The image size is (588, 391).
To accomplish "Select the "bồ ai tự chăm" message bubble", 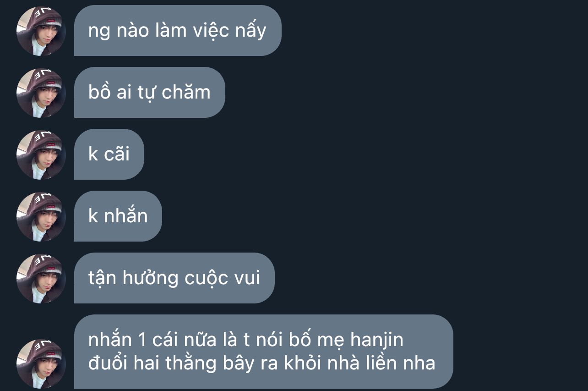I will point(150,93).
